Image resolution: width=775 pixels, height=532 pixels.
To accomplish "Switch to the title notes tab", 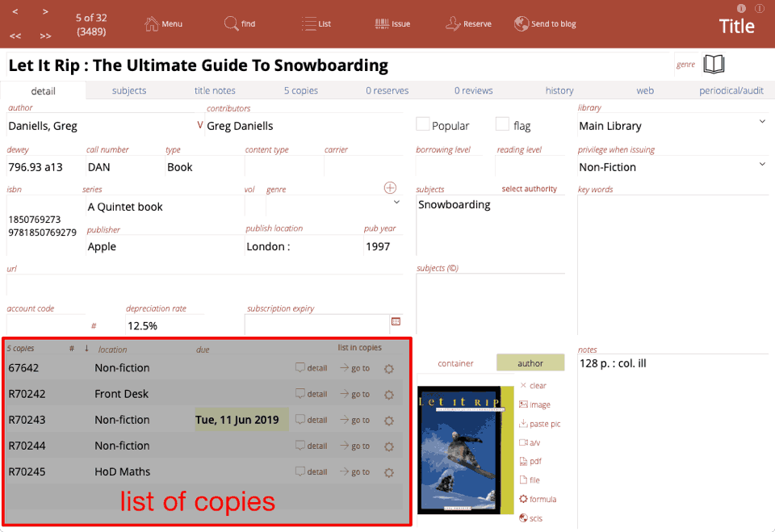I will 215,90.
